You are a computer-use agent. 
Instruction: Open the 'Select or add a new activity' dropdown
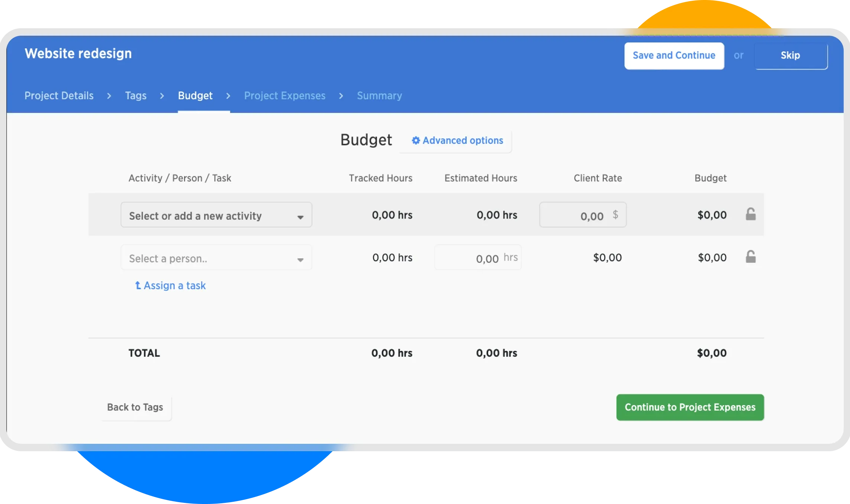(x=208, y=215)
